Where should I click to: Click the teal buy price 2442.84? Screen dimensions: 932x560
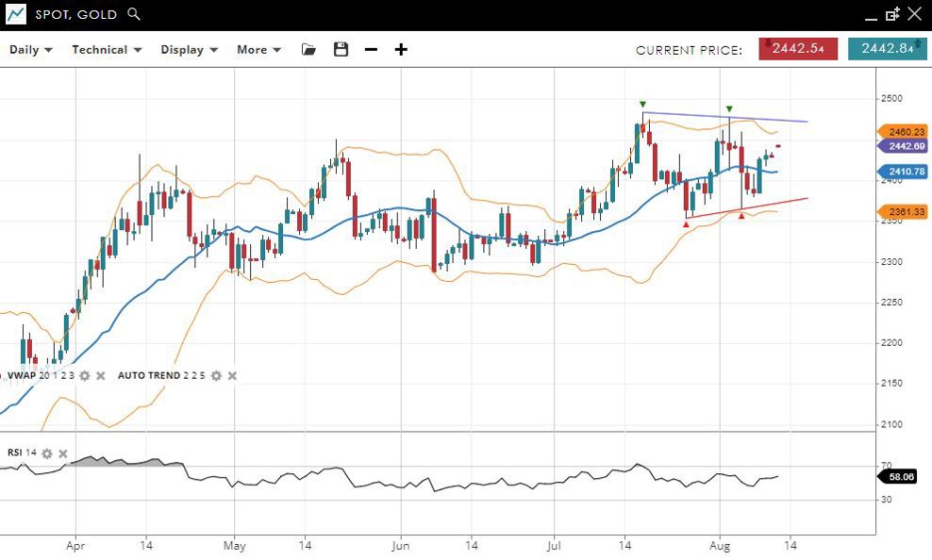887,49
